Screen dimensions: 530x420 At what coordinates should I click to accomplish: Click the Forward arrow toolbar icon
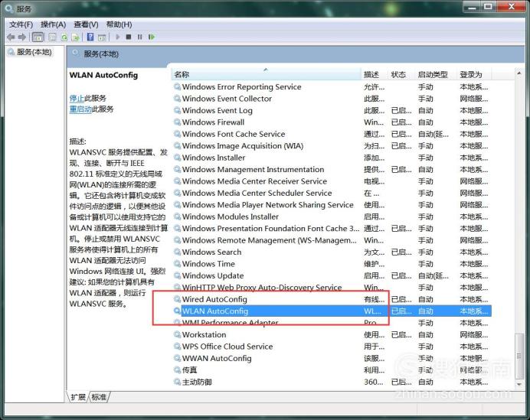point(22,37)
